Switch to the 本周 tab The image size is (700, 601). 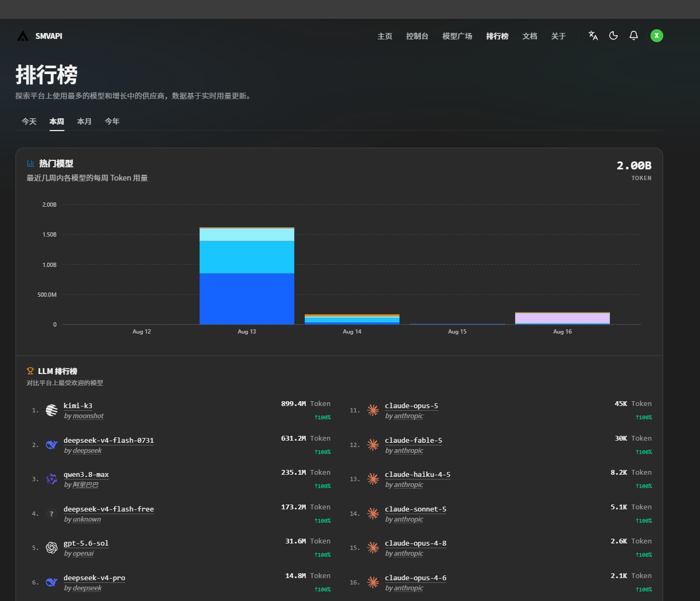pyautogui.click(x=57, y=121)
